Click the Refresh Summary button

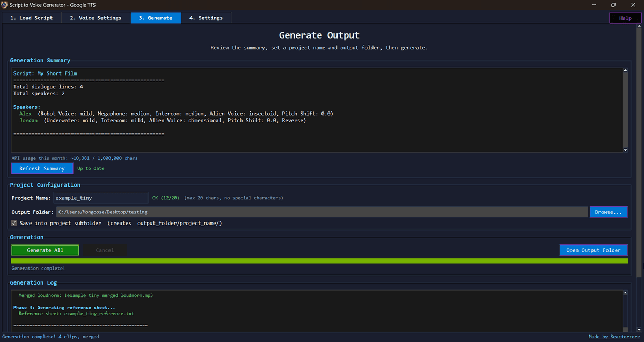coord(42,168)
